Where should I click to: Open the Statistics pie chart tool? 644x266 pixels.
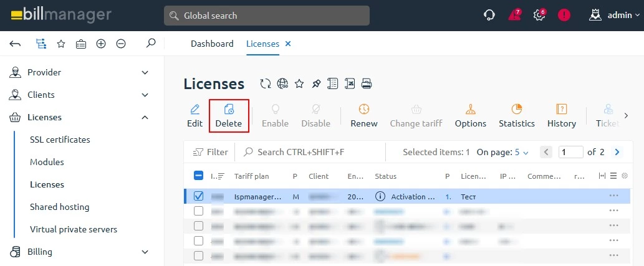(x=516, y=110)
